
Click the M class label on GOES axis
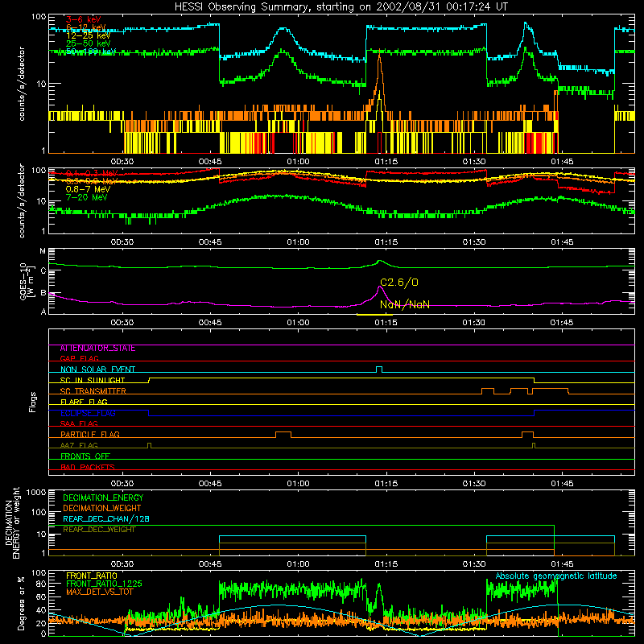point(43,251)
